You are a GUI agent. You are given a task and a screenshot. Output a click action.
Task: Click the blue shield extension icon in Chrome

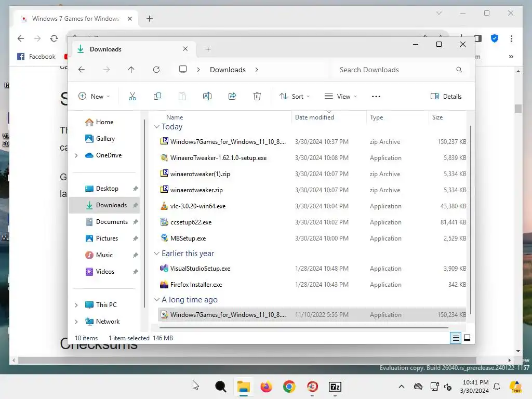(495, 38)
